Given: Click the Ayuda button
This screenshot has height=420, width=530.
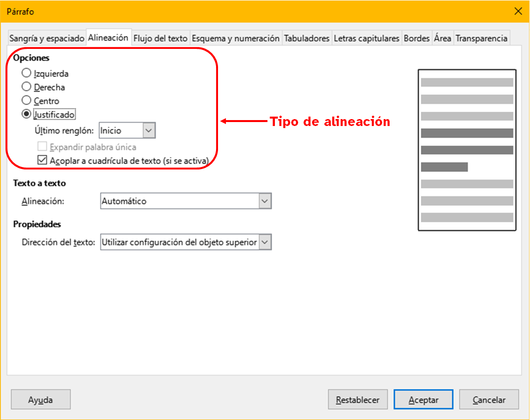Looking at the screenshot, I should [41, 400].
